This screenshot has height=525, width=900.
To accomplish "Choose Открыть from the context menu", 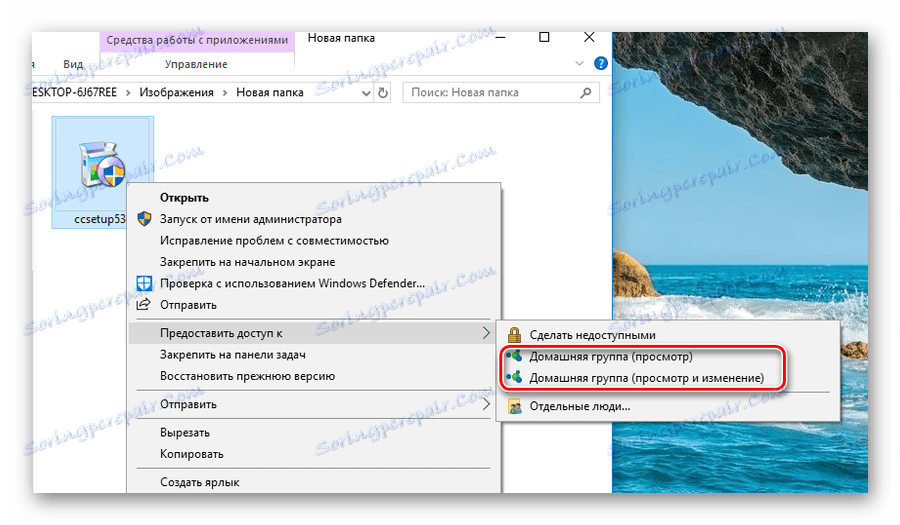I will coord(184,197).
